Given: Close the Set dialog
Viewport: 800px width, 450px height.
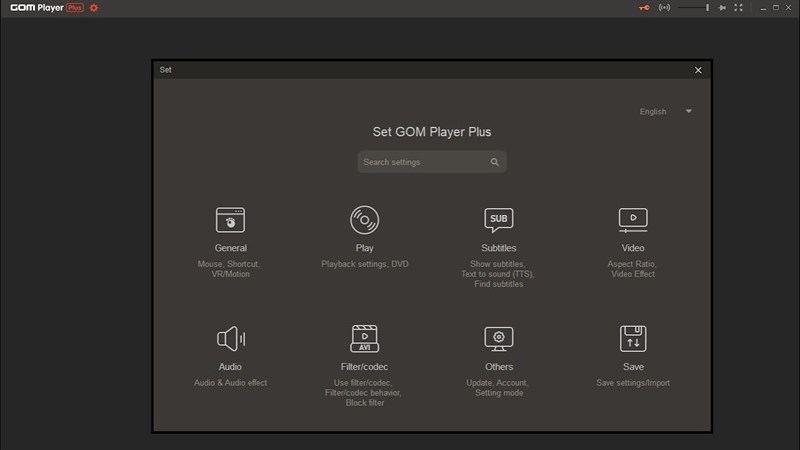Looking at the screenshot, I should (698, 70).
